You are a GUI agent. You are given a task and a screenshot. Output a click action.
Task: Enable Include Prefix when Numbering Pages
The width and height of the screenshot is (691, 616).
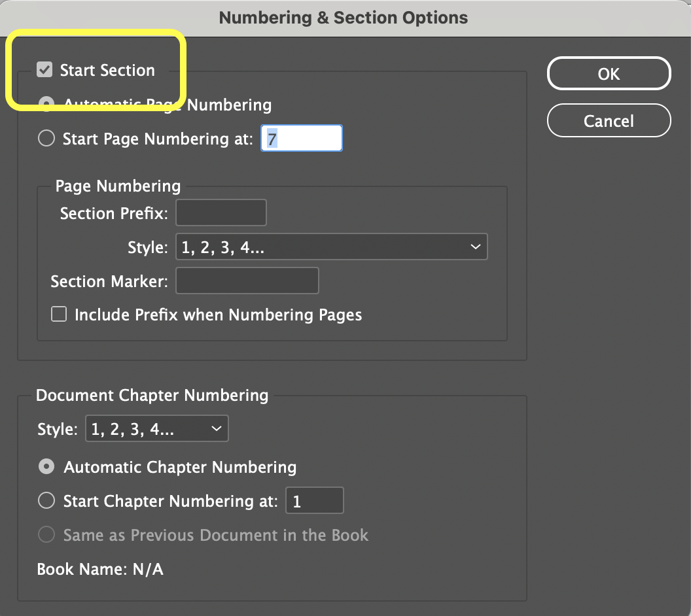click(x=60, y=315)
